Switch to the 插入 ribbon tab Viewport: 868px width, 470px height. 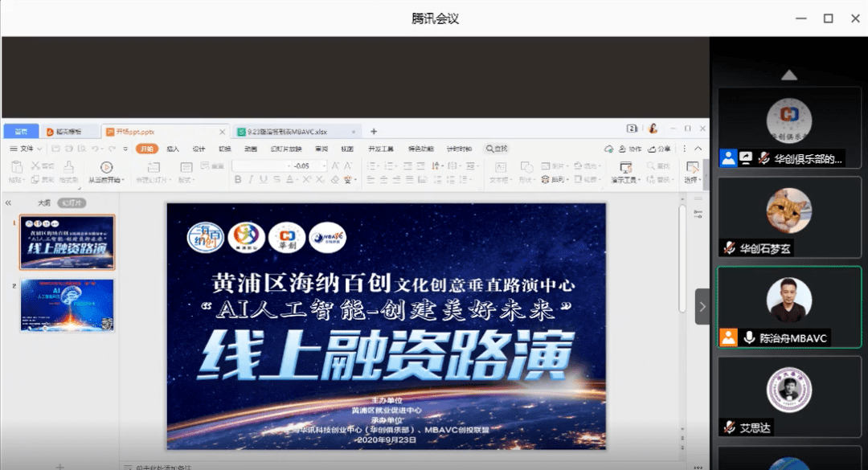point(173,149)
